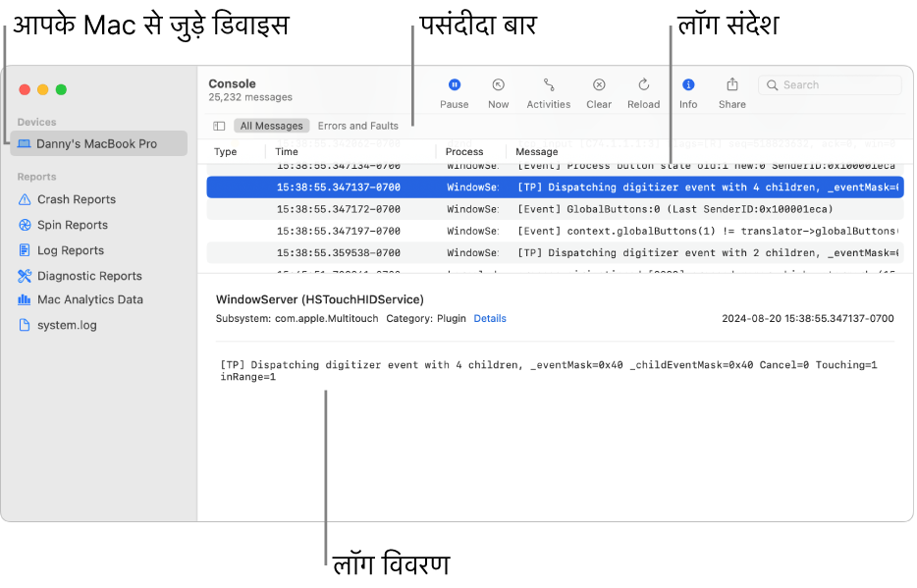Click 'Category: Plugin' text

click(426, 319)
